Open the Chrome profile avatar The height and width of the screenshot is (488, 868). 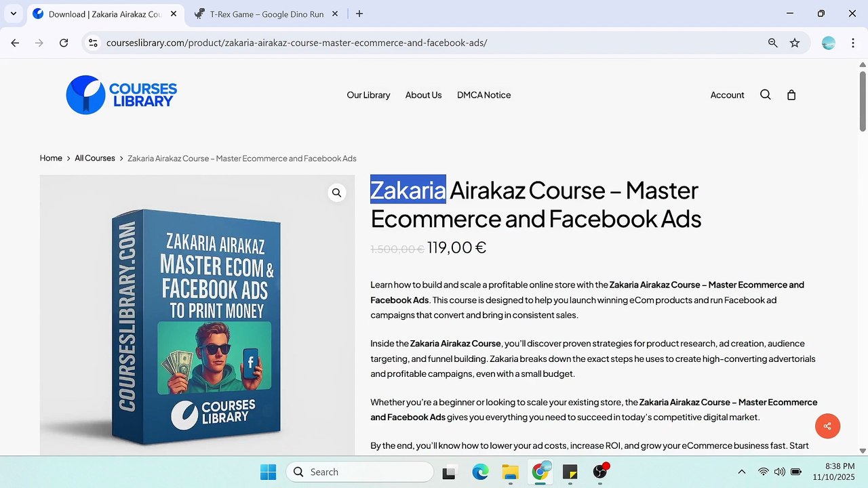tap(829, 43)
